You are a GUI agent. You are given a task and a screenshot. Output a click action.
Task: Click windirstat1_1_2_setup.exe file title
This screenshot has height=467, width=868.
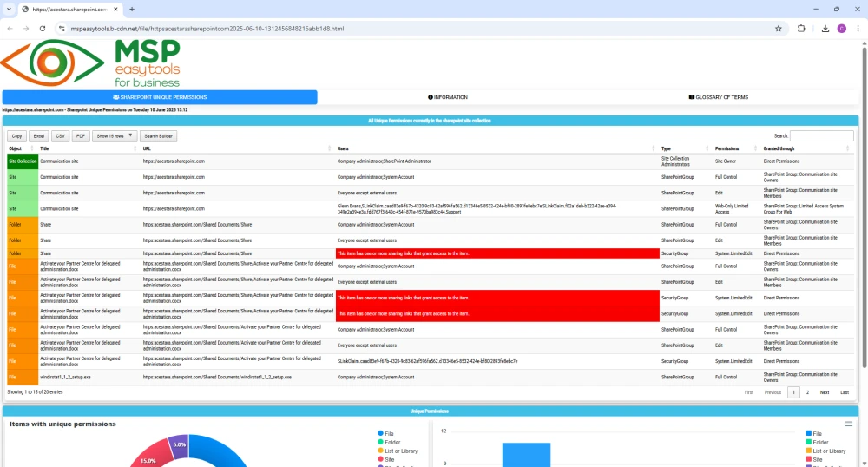tap(65, 377)
